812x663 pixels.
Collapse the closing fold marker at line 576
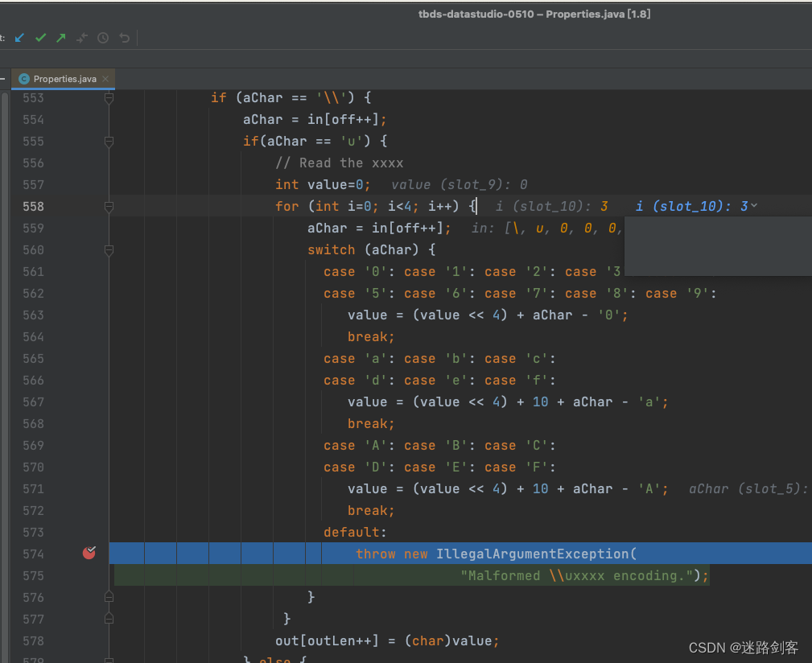109,597
